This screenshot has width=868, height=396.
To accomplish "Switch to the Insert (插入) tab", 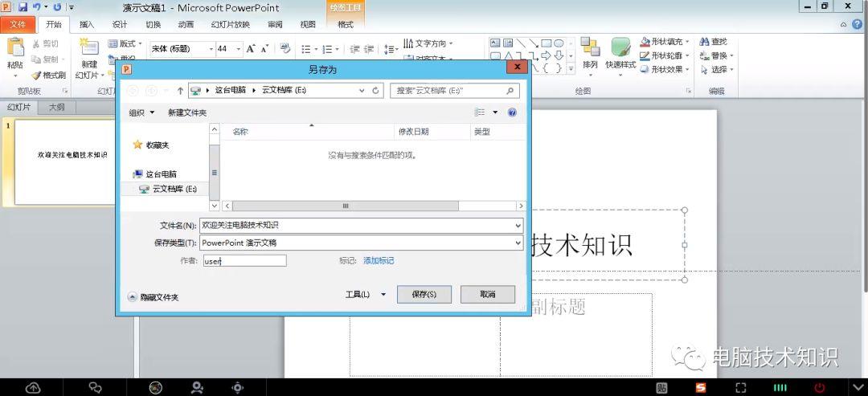I will point(87,24).
